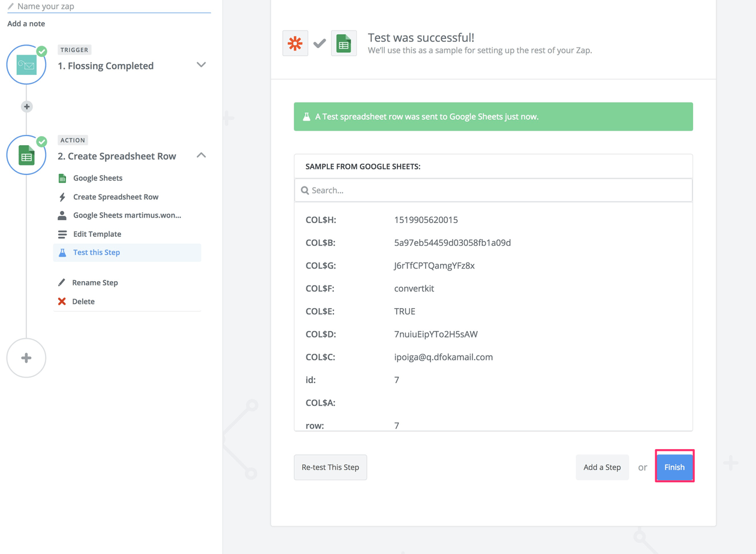Collapse the Create Spreadsheet Row chevron
The height and width of the screenshot is (554, 756).
(x=201, y=155)
